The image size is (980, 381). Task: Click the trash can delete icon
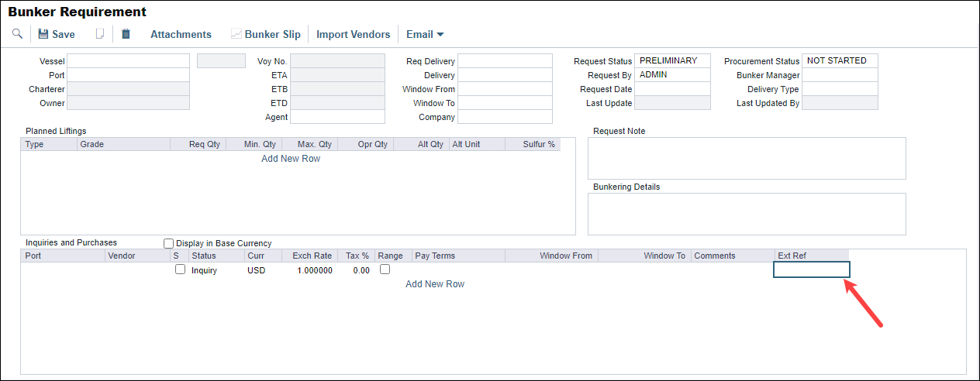tap(126, 34)
